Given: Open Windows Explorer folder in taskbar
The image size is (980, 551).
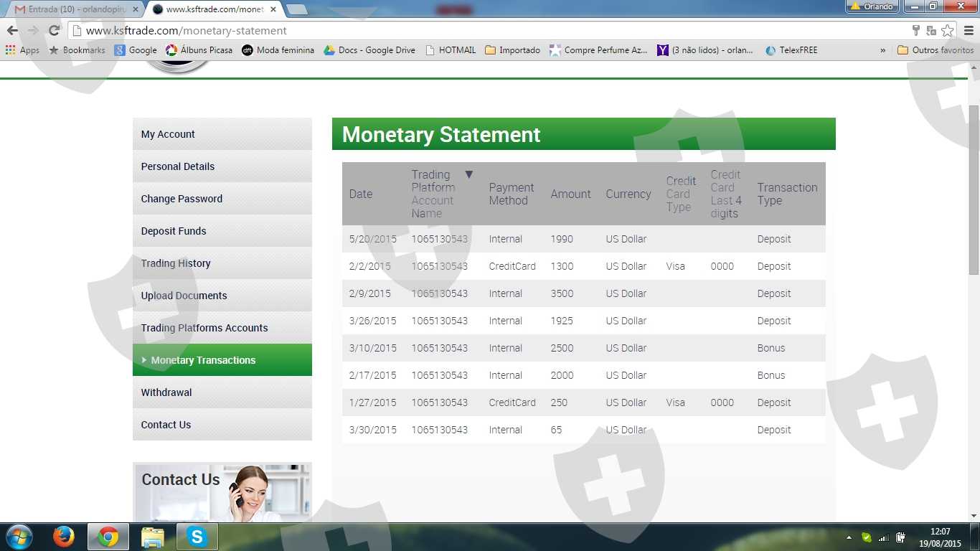Looking at the screenshot, I should pos(152,537).
